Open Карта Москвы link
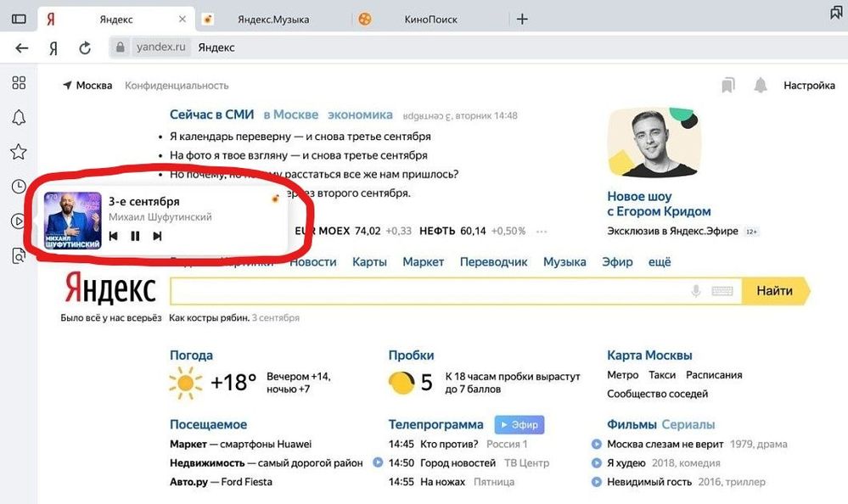This screenshot has width=848, height=504. [x=649, y=356]
